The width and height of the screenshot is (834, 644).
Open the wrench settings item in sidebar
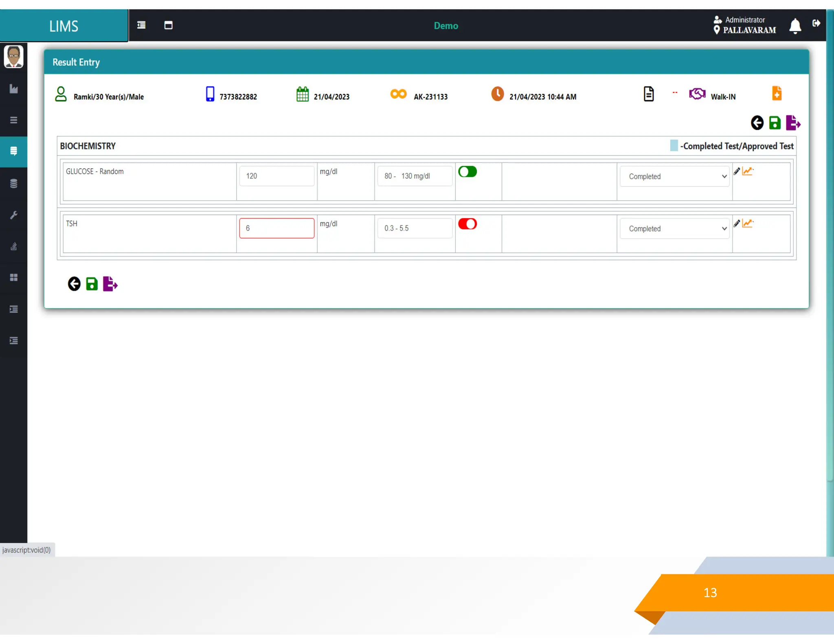(14, 215)
